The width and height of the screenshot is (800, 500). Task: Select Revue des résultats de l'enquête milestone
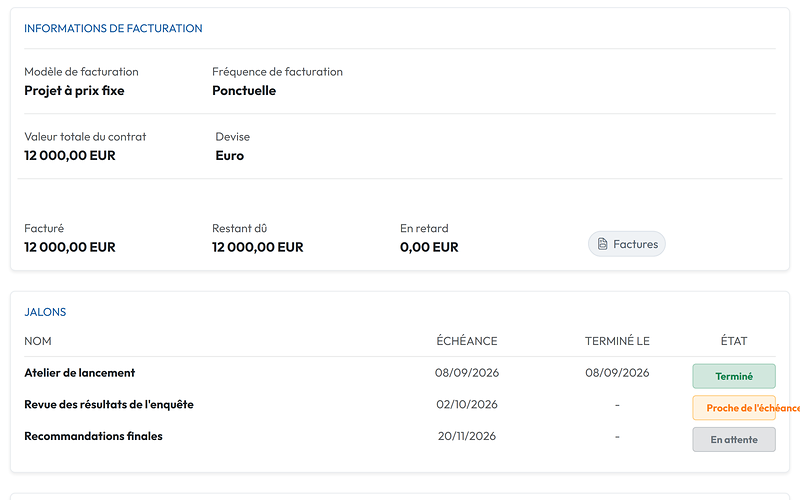click(109, 405)
